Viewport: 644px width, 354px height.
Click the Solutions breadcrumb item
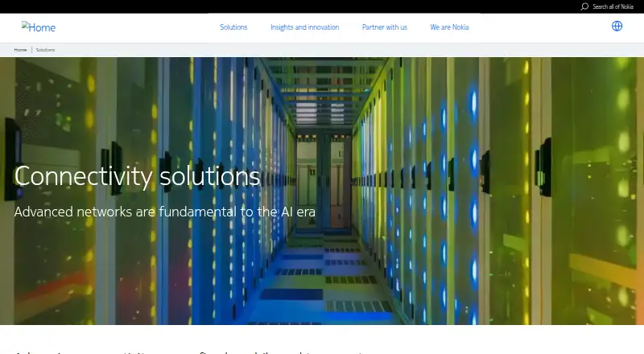[45, 50]
